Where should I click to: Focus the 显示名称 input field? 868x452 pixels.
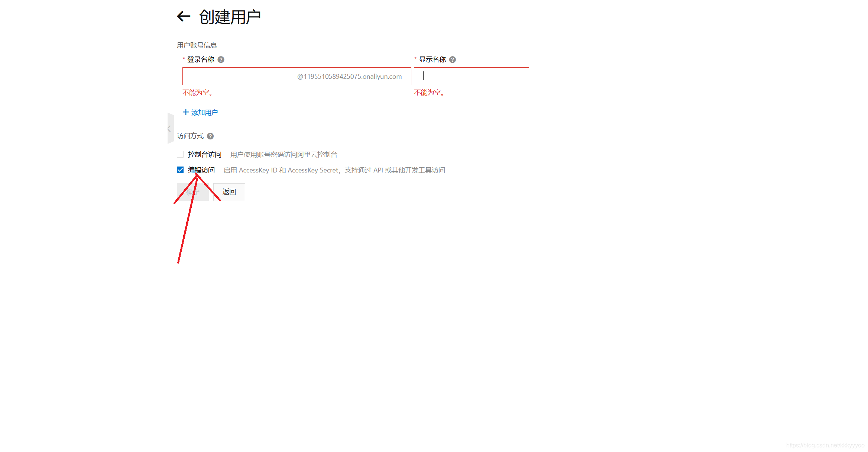pyautogui.click(x=471, y=76)
